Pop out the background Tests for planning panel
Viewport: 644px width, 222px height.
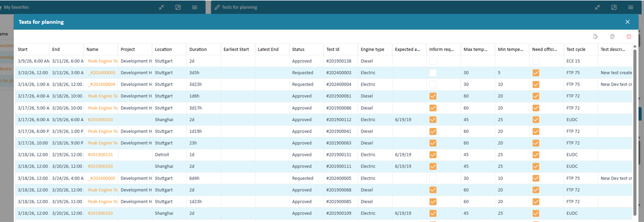(x=614, y=7)
